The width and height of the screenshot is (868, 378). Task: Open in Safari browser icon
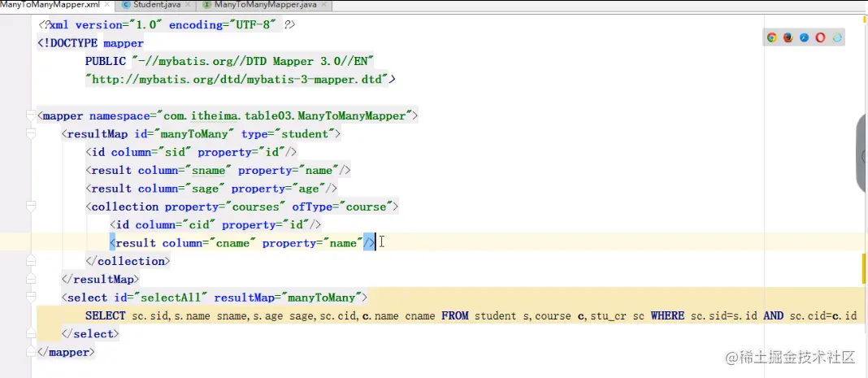pyautogui.click(x=804, y=37)
